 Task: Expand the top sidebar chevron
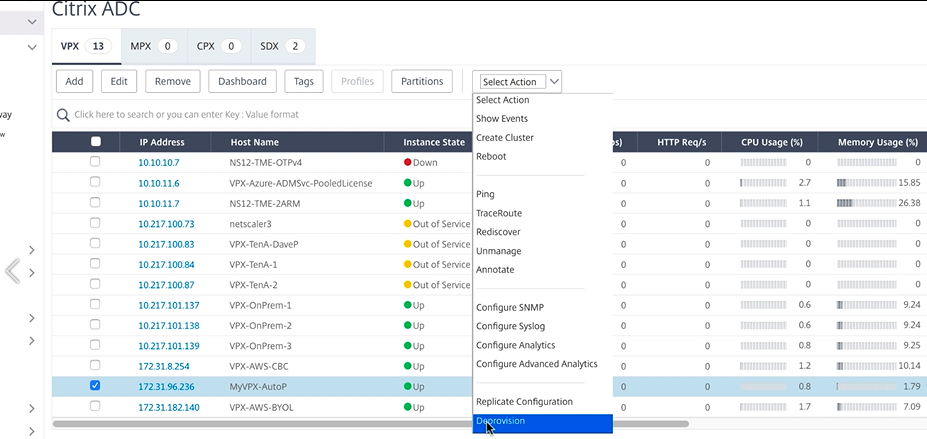point(33,21)
